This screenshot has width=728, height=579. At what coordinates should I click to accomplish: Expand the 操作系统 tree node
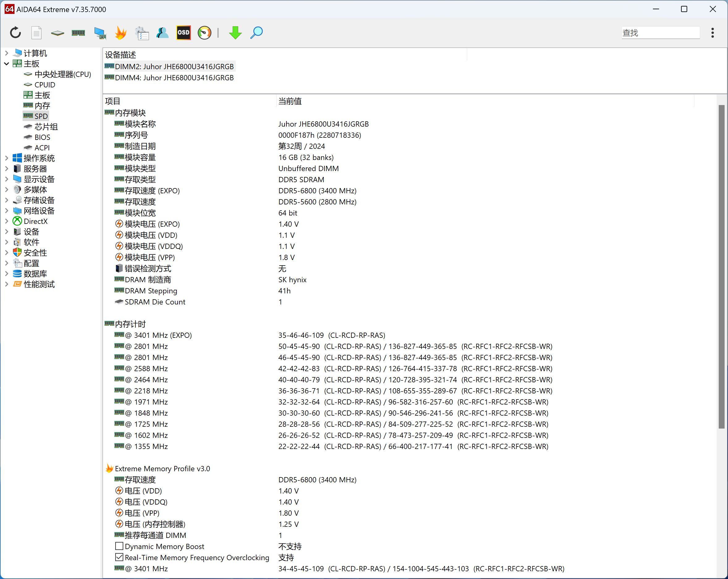[6, 158]
